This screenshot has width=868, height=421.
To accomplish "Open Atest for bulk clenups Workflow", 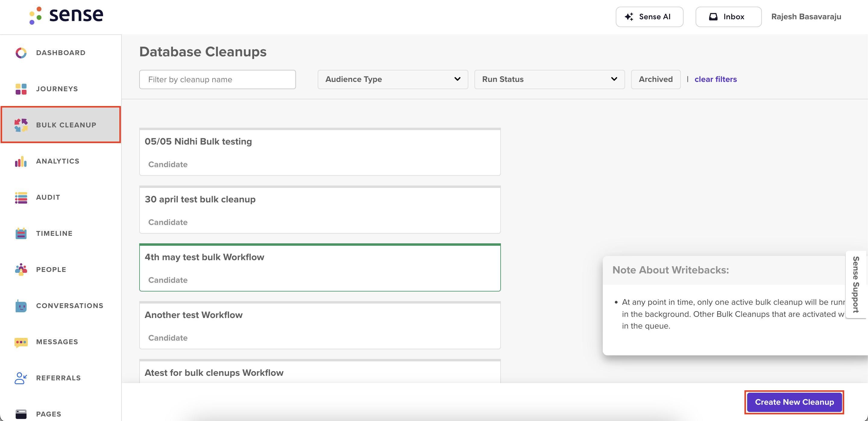I will 320,371.
